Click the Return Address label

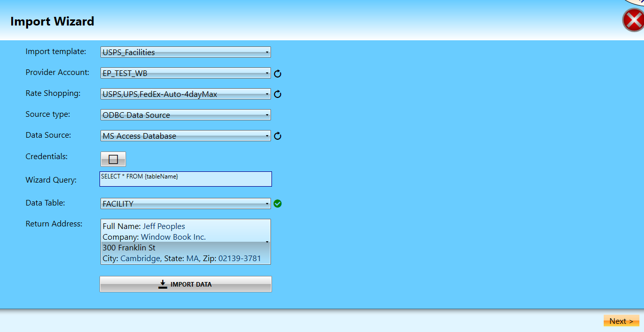(54, 223)
